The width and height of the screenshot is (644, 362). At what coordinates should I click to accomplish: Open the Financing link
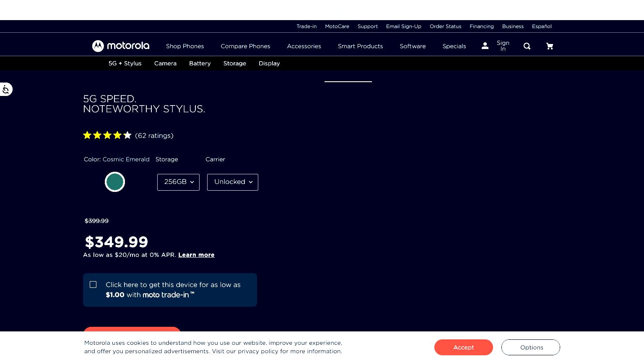coord(481,26)
